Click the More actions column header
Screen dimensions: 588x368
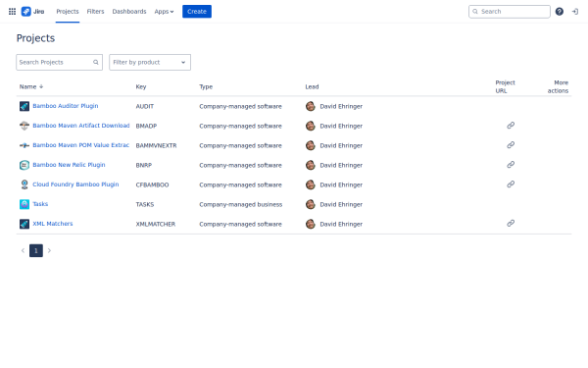[558, 86]
